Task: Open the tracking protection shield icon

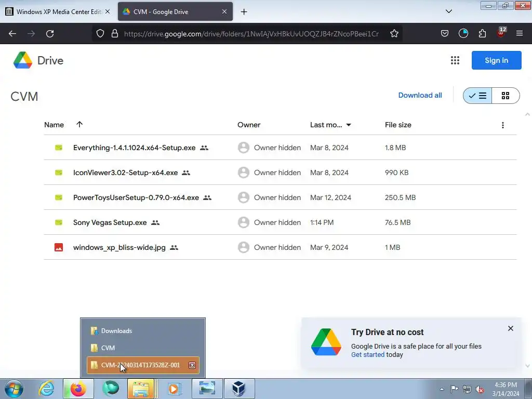Action: [x=100, y=34]
